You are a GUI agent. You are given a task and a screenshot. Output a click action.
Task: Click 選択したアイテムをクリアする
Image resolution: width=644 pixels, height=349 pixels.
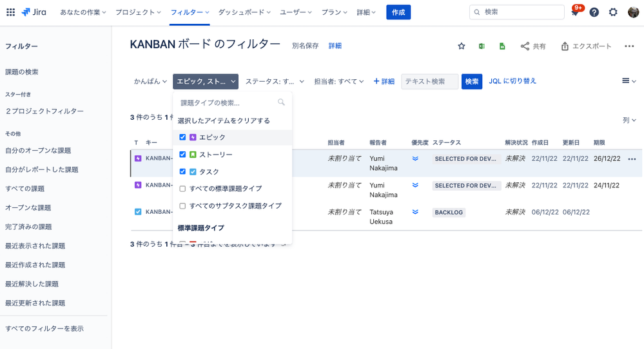224,120
